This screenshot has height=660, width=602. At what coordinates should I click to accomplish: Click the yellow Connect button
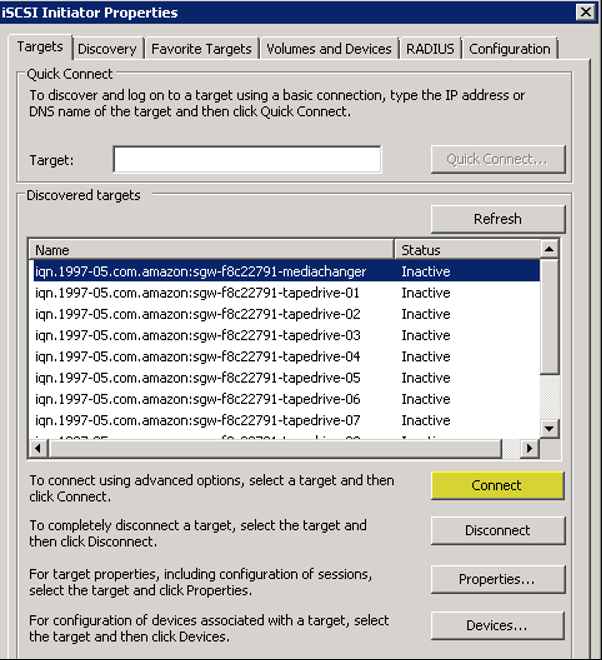pos(498,485)
